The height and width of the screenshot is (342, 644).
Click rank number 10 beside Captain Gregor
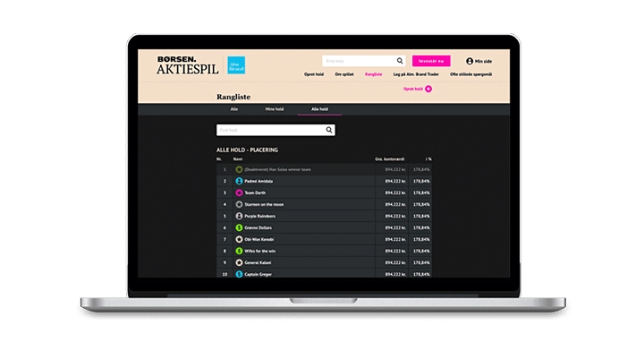(225, 274)
